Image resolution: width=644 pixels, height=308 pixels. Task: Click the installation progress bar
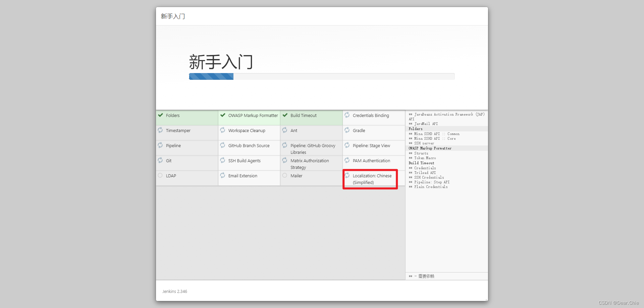pyautogui.click(x=322, y=76)
